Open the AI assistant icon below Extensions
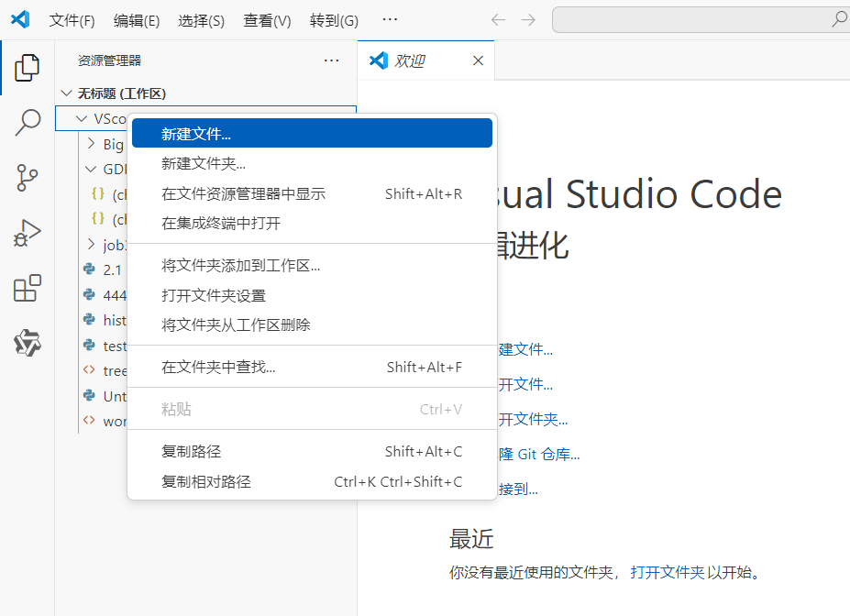Image resolution: width=850 pixels, height=616 pixels. click(x=28, y=343)
